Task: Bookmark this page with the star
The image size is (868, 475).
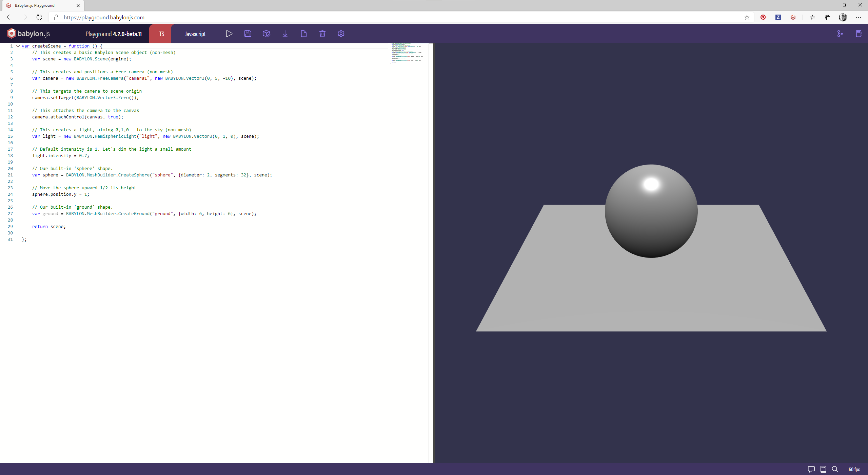Action: (747, 17)
